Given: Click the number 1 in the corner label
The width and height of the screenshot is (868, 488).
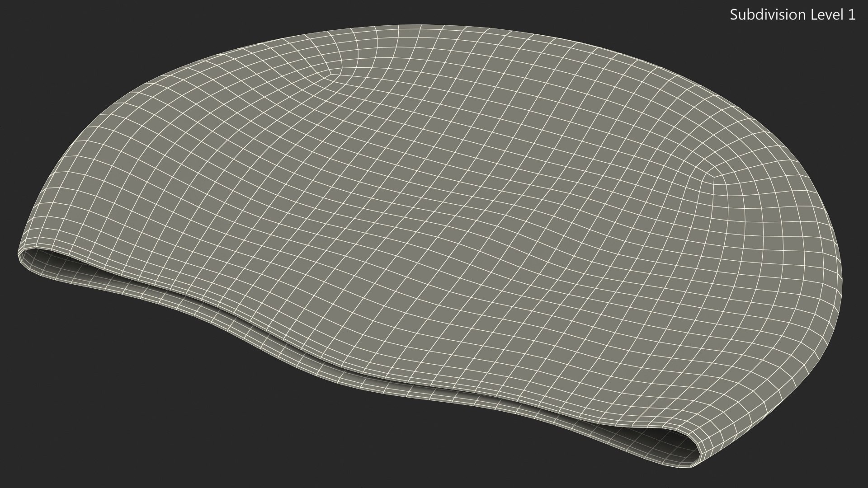Looking at the screenshot, I should coord(852,15).
